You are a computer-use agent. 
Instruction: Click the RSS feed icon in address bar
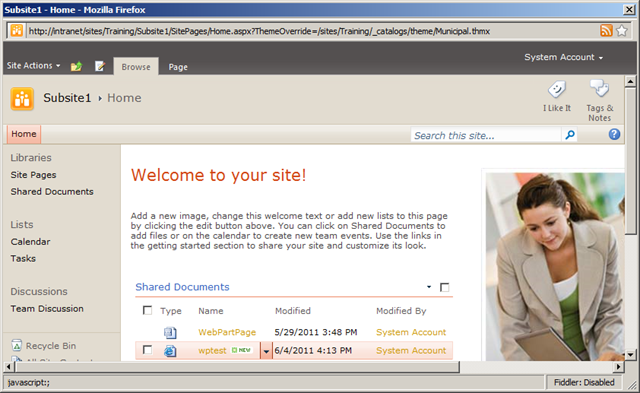click(x=606, y=31)
